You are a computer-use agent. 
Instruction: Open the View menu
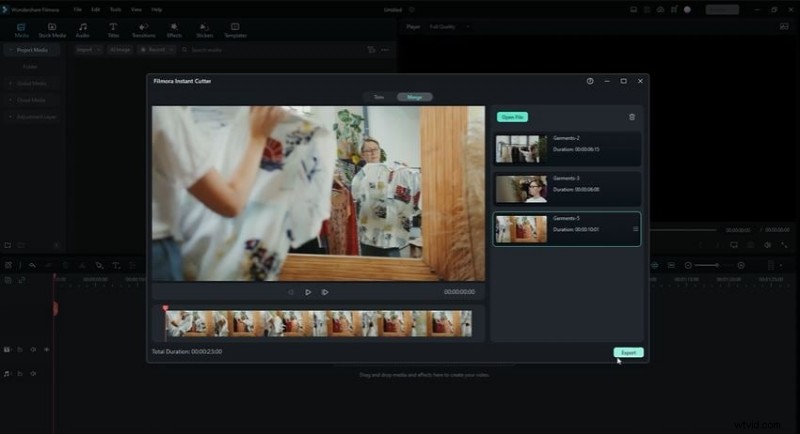click(136, 10)
